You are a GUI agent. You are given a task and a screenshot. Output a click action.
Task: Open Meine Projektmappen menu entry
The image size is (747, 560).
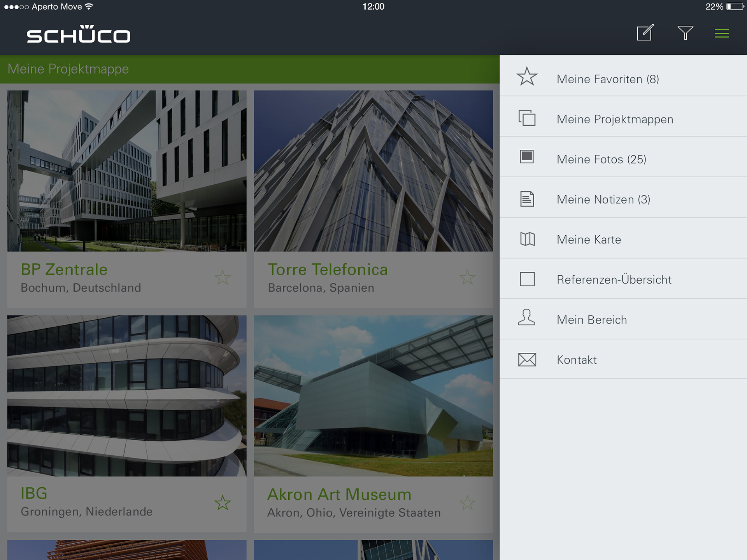point(623,117)
